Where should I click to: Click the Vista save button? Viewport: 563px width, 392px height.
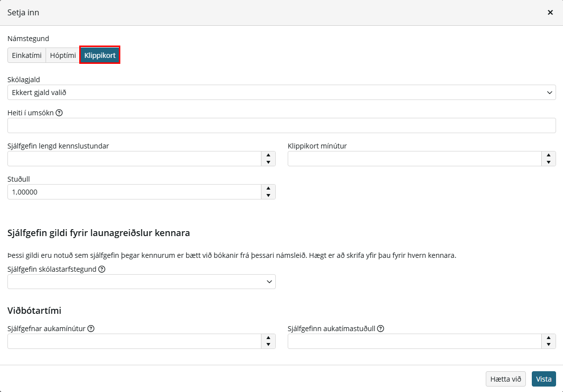coord(544,379)
